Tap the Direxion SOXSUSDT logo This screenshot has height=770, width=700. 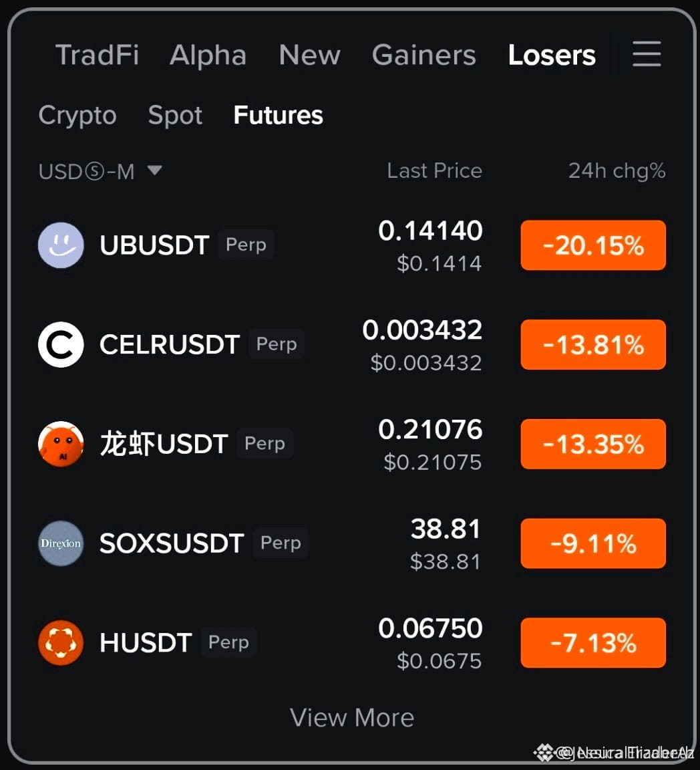[x=61, y=543]
